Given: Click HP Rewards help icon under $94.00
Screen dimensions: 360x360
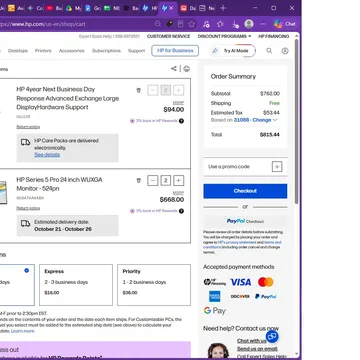Looking at the screenshot, I should tap(181, 121).
